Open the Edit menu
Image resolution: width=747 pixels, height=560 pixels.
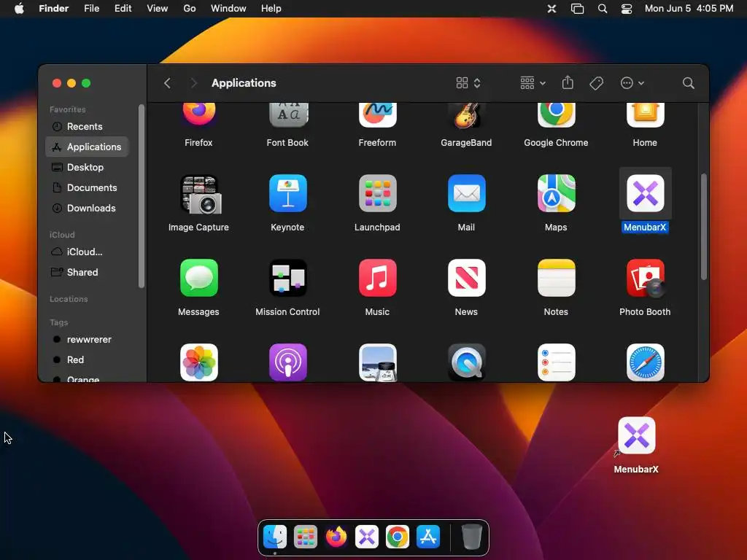click(123, 9)
